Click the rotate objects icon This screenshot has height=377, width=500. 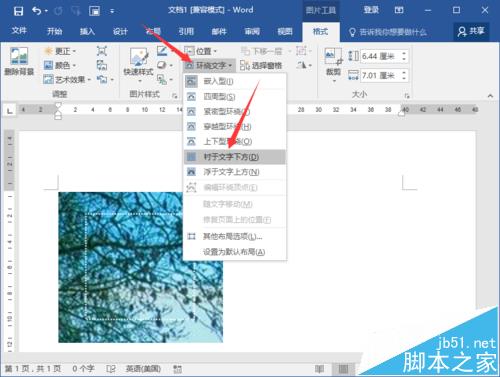(x=302, y=65)
